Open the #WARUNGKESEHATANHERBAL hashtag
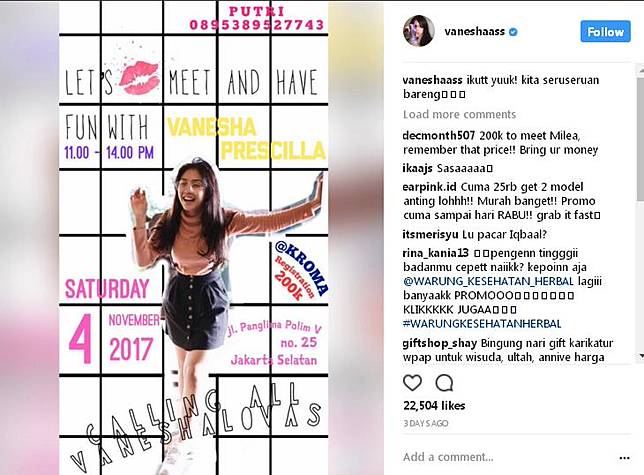Image resolution: width=644 pixels, height=475 pixels. [x=482, y=324]
